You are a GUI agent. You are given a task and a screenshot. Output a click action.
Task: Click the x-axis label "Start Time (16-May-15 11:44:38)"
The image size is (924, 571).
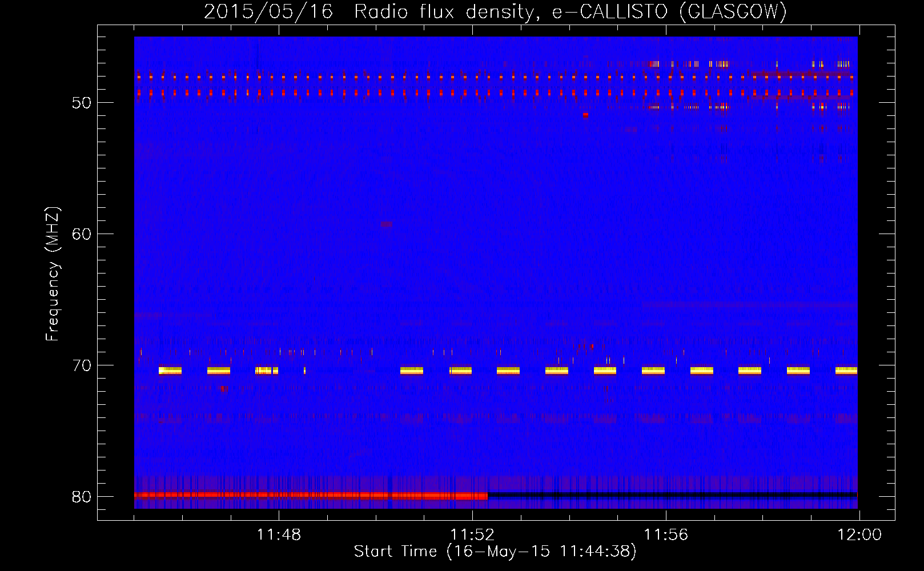click(495, 552)
